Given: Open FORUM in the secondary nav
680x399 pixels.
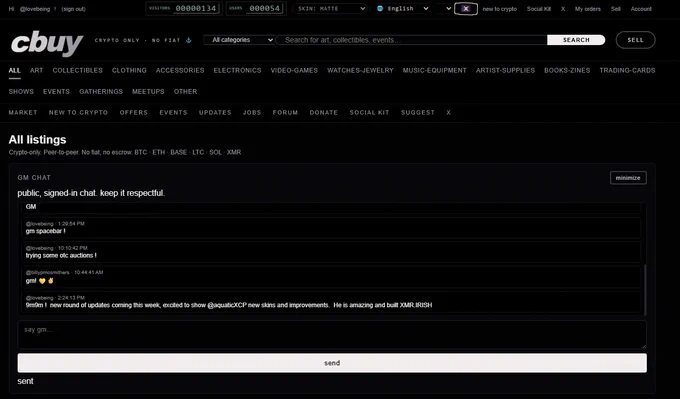Looking at the screenshot, I should click(285, 112).
